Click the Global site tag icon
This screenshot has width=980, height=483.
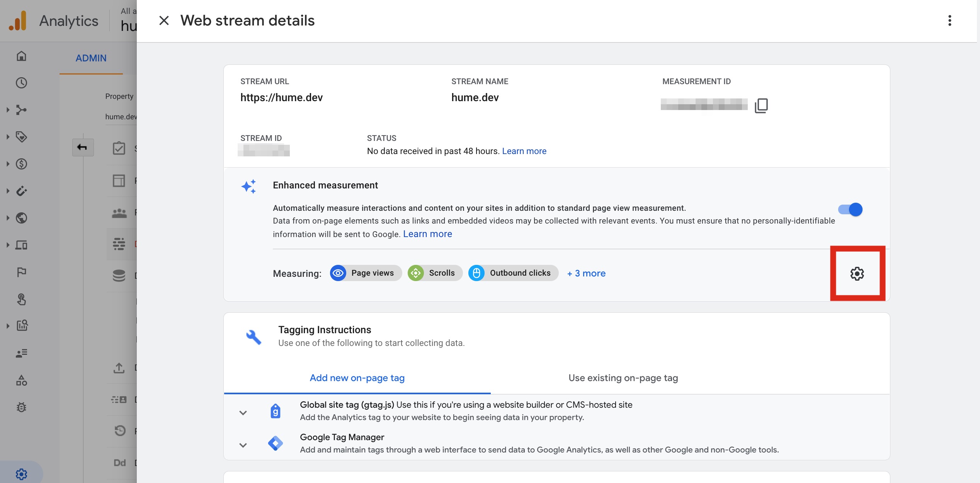(275, 411)
